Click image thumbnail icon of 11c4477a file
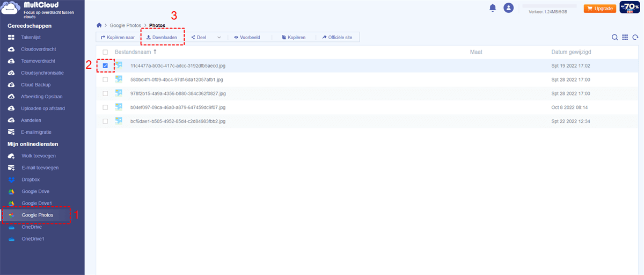 (119, 65)
